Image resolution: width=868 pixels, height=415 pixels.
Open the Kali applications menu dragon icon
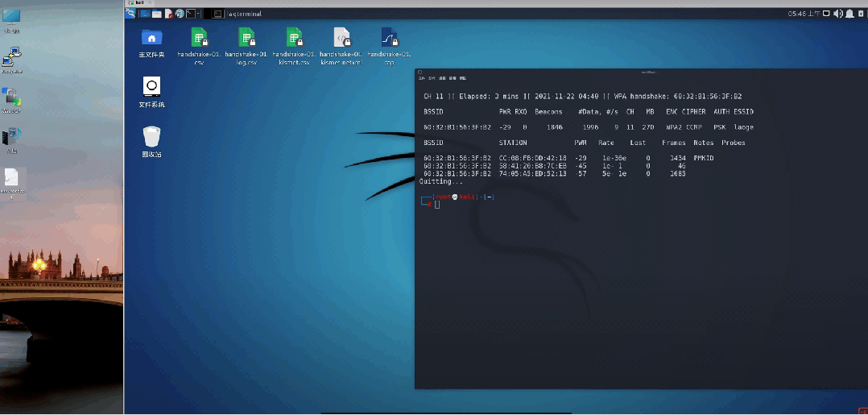click(x=130, y=14)
